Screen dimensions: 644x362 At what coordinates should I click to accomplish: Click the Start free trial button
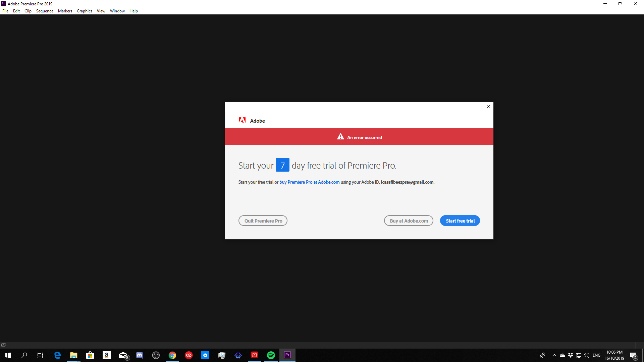460,221
